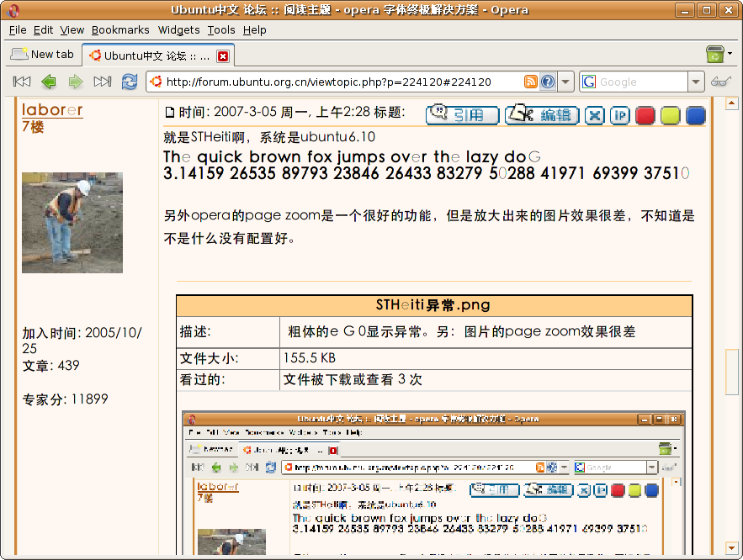
Task: Go forward with the green right arrow
Action: tap(76, 82)
